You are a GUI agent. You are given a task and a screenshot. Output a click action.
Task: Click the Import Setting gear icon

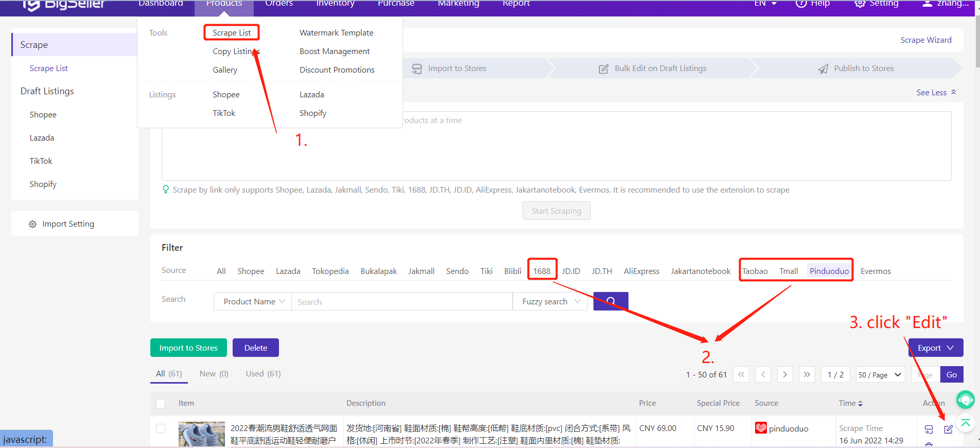click(x=33, y=224)
